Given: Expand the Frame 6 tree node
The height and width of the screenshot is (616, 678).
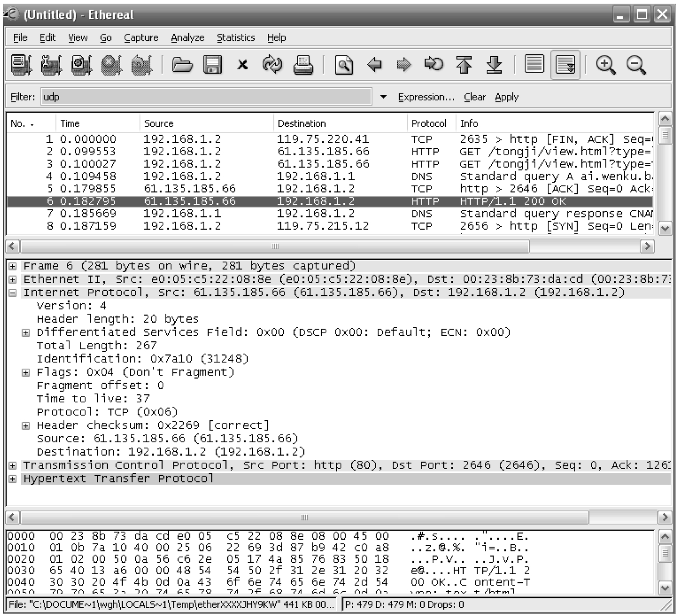Looking at the screenshot, I should [13, 266].
